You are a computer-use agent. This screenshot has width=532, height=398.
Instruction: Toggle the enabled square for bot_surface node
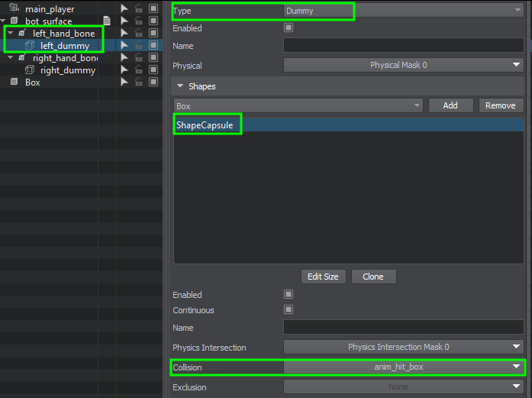coord(153,21)
